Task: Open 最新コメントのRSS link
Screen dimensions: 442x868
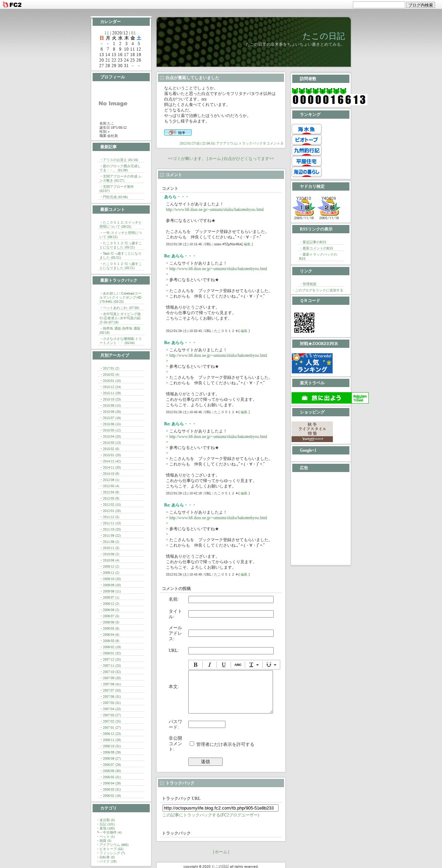Action: pos(317,248)
